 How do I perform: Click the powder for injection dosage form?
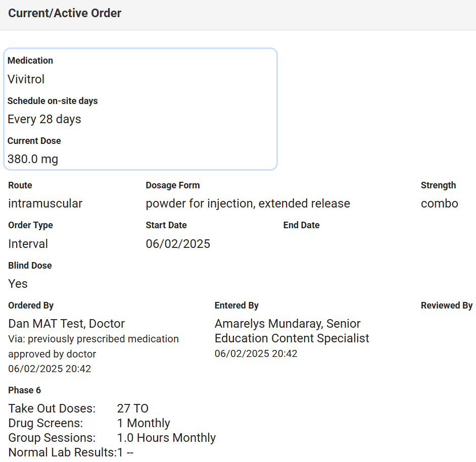click(248, 203)
